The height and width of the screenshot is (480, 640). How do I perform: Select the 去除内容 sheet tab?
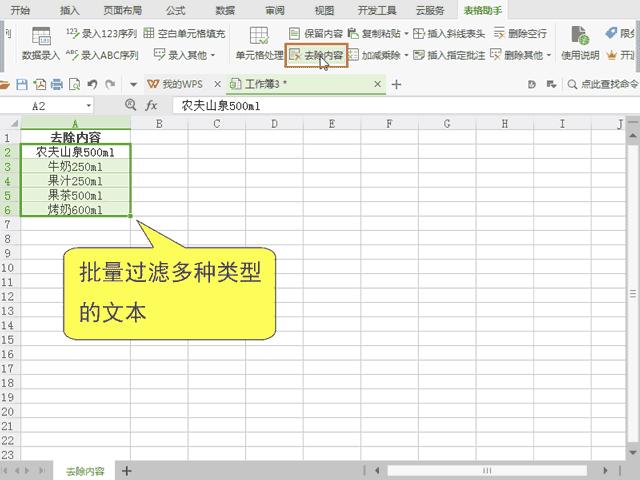click(x=85, y=471)
